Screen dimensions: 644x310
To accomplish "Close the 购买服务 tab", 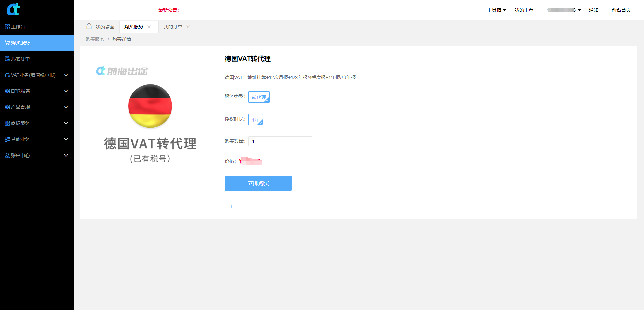I will click(149, 27).
